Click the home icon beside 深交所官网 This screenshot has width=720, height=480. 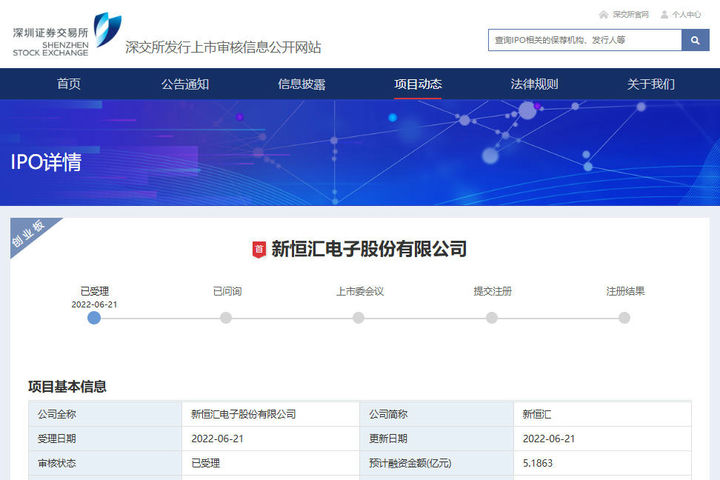click(x=603, y=14)
